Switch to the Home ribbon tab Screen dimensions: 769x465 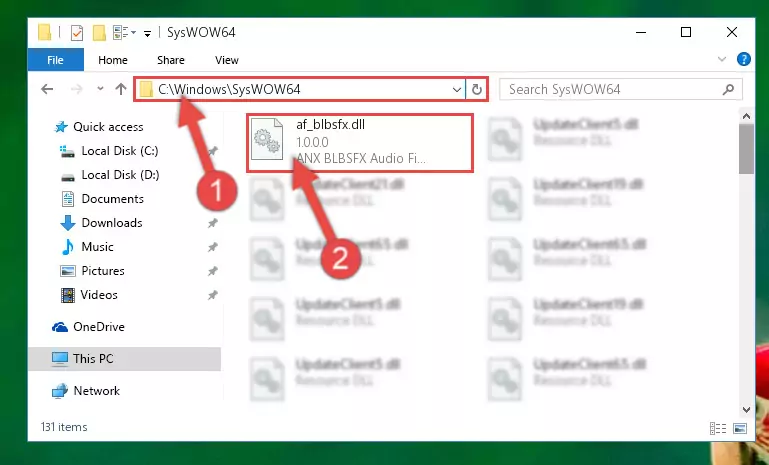coord(113,60)
